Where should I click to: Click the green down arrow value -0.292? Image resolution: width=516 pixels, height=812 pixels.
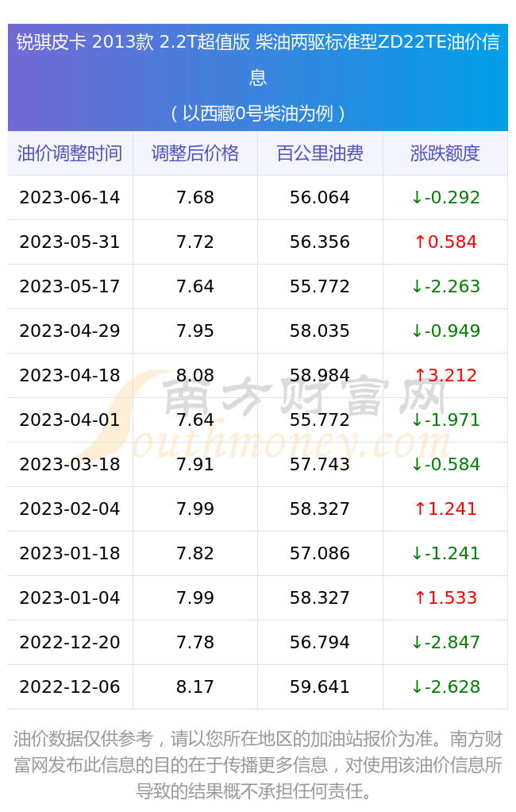click(445, 197)
